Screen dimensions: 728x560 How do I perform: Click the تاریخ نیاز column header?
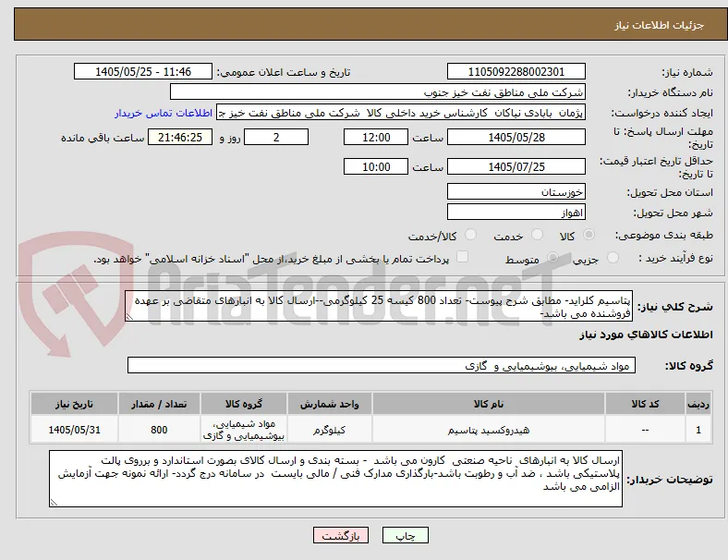74,404
